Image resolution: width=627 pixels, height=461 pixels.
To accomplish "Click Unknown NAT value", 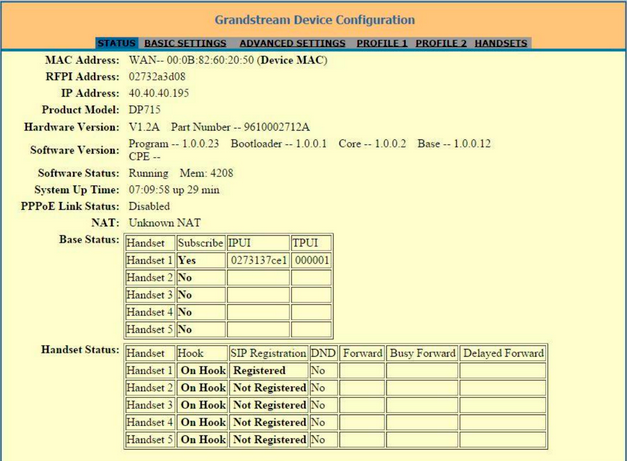I will tap(165, 223).
